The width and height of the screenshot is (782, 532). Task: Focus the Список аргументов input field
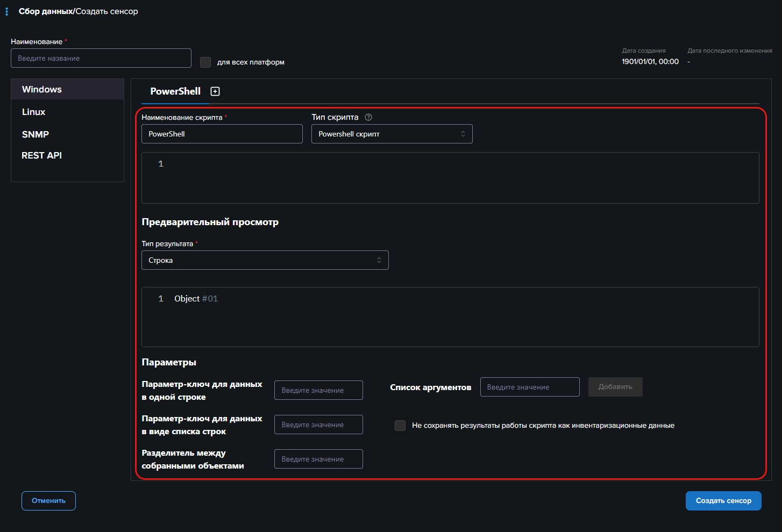529,387
